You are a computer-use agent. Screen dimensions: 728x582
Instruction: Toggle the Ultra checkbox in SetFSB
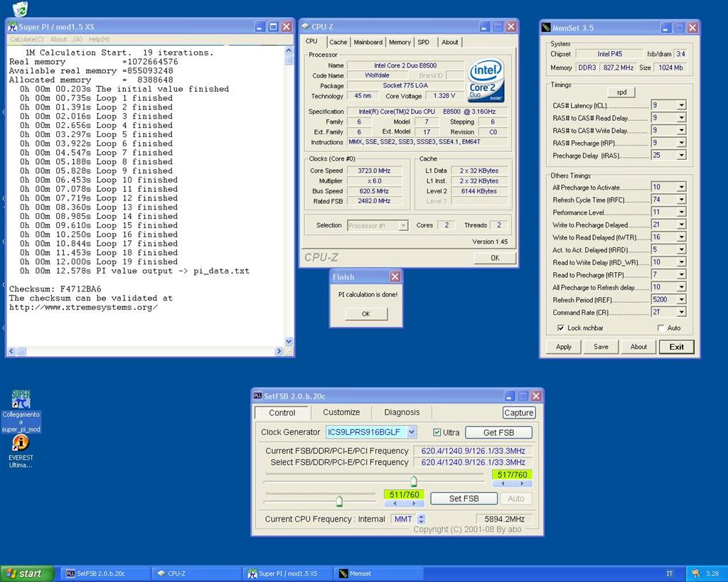(x=437, y=433)
